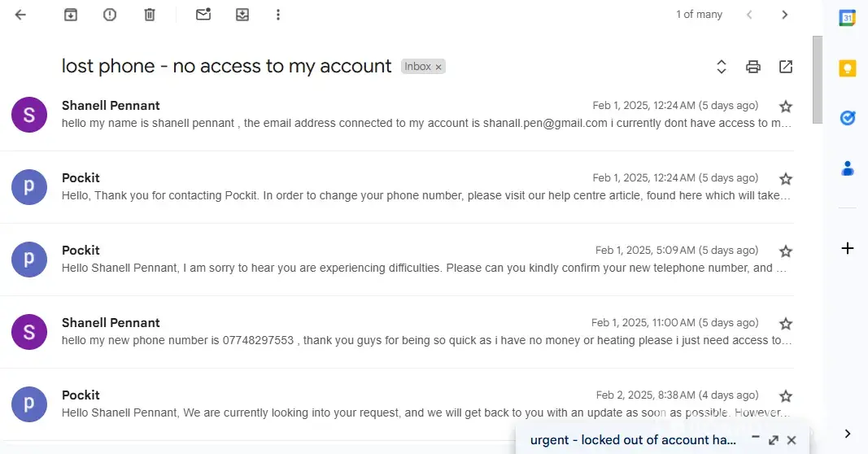Go back to inbox with arrow

point(21,15)
